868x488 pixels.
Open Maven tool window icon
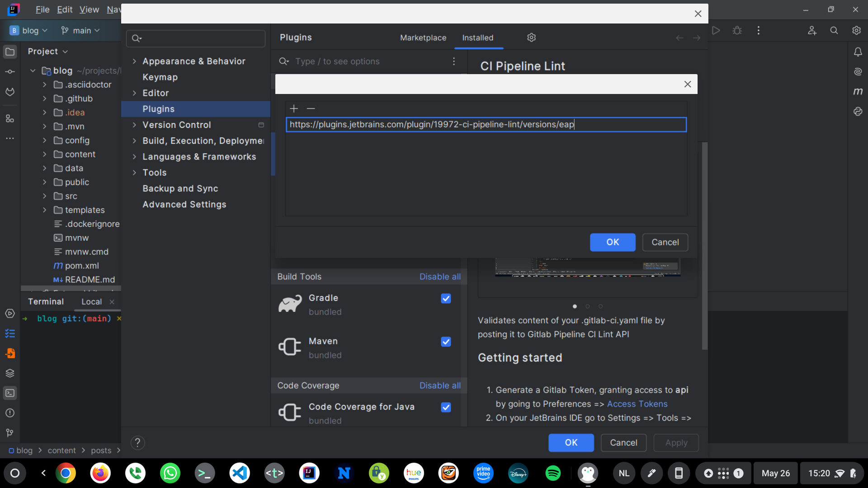pos(858,91)
